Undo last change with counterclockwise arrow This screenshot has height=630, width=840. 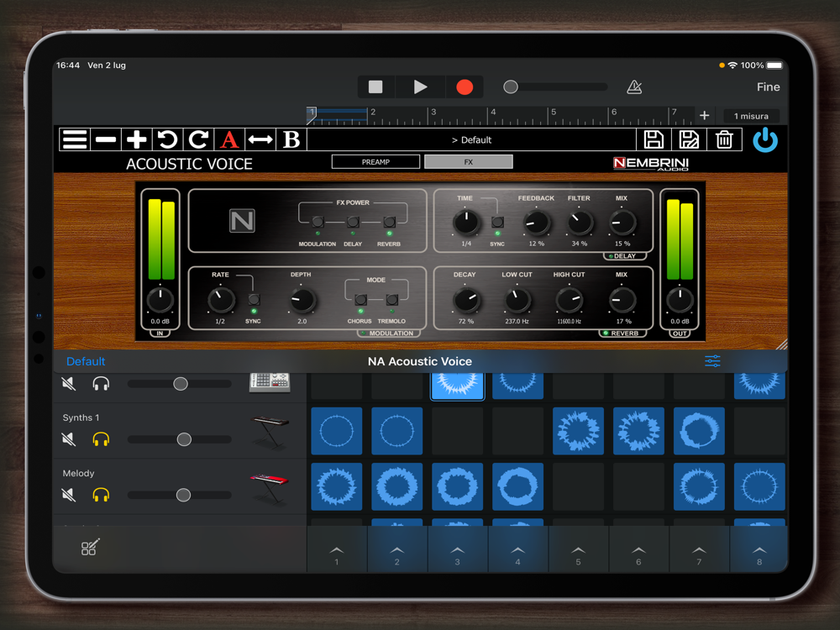[x=168, y=139]
